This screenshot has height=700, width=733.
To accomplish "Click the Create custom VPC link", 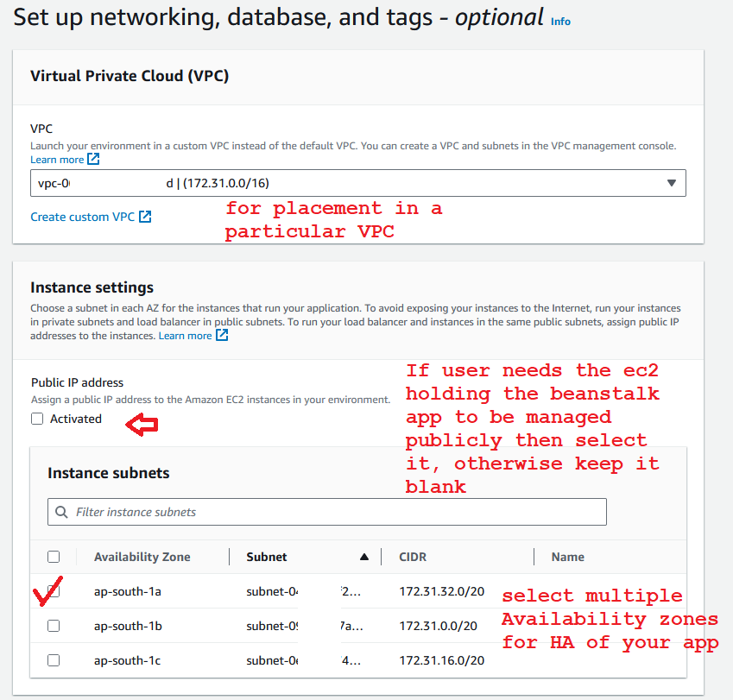I will [x=82, y=217].
